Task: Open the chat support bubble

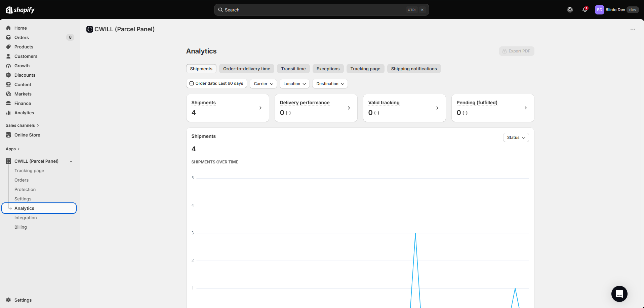Action: click(619, 294)
